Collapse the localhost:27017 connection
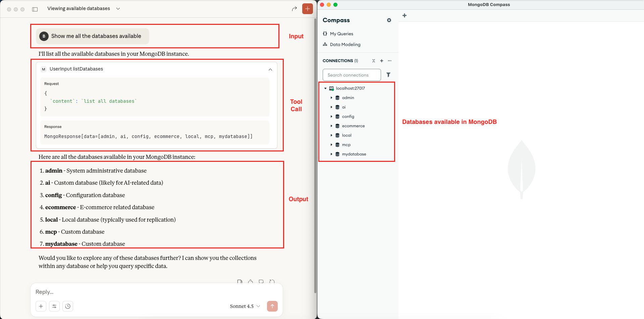This screenshot has height=319, width=644. [x=325, y=88]
